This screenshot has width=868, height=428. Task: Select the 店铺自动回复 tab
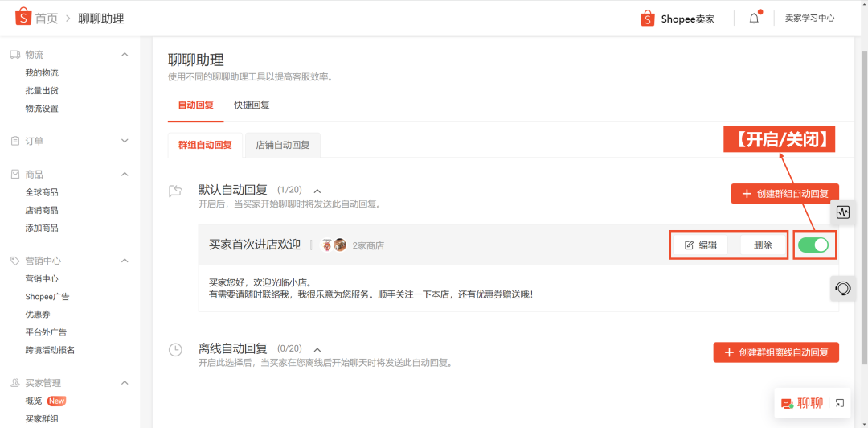282,145
